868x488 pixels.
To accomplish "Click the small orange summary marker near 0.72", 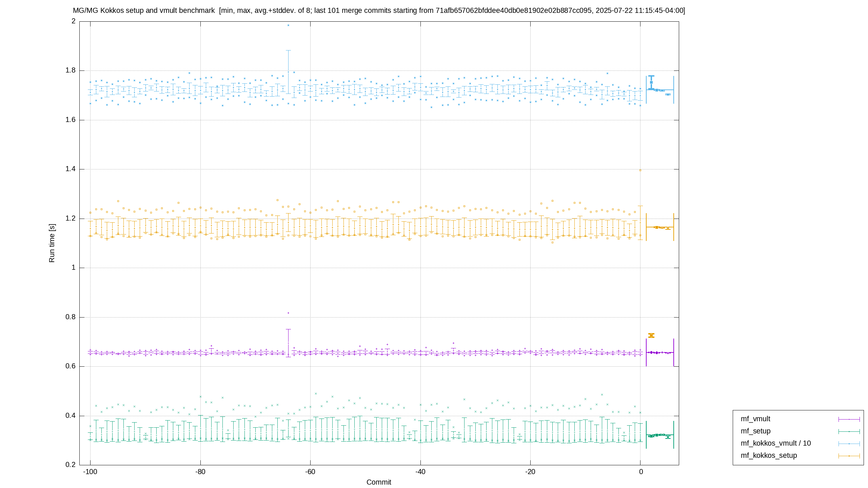I will pos(651,335).
